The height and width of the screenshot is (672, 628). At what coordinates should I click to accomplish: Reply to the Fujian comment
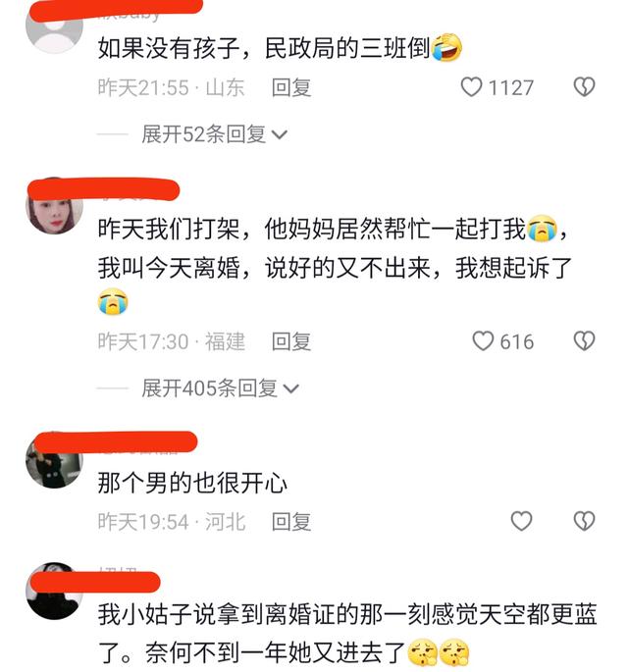(291, 341)
